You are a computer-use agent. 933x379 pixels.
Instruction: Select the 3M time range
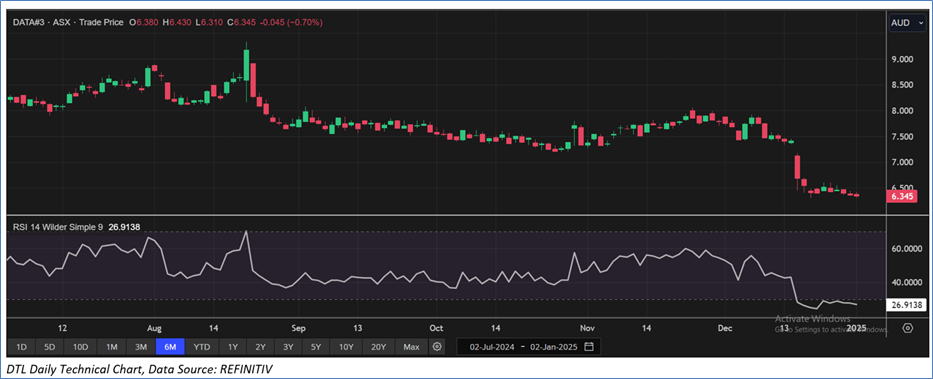[x=141, y=346]
